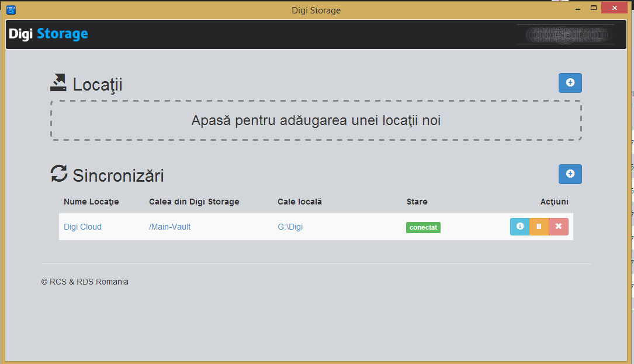Minimize the Digi Storage window

coord(578,8)
